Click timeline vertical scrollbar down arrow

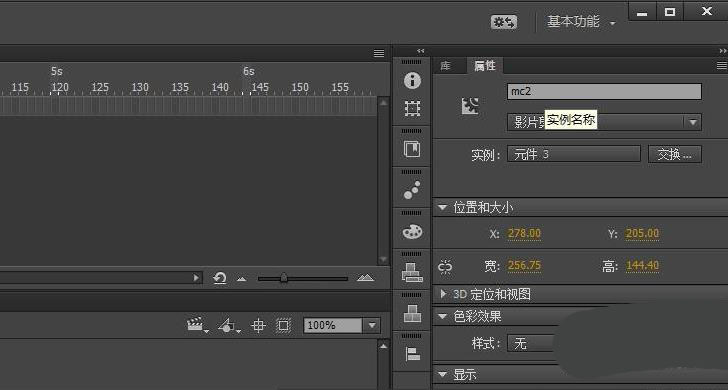click(383, 260)
